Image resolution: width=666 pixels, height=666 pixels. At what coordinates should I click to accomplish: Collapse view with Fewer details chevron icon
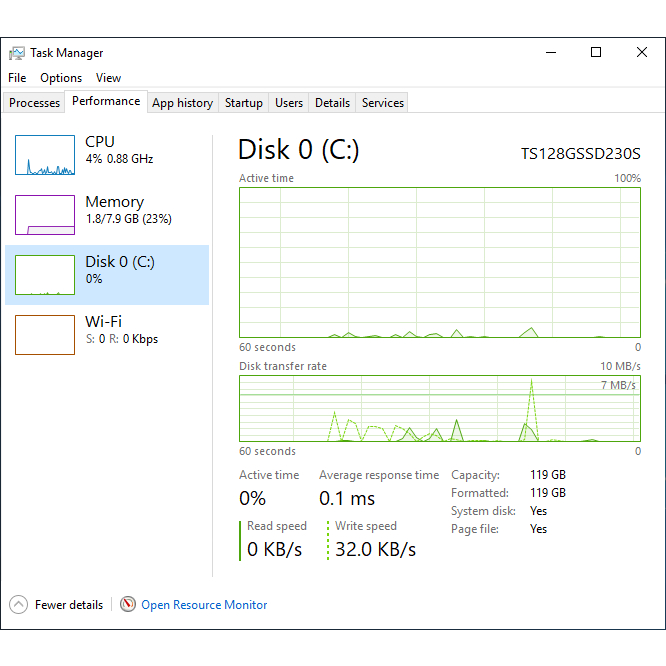click(x=18, y=604)
